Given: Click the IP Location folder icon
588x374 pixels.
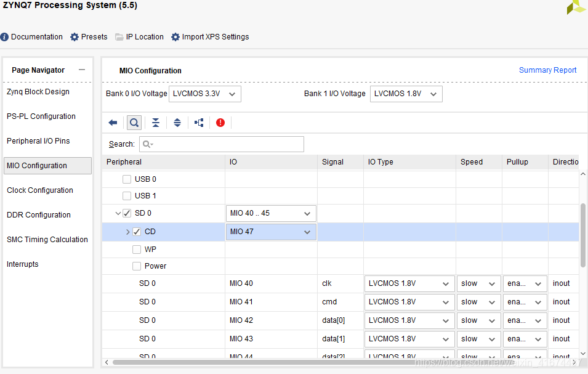Looking at the screenshot, I should (119, 37).
